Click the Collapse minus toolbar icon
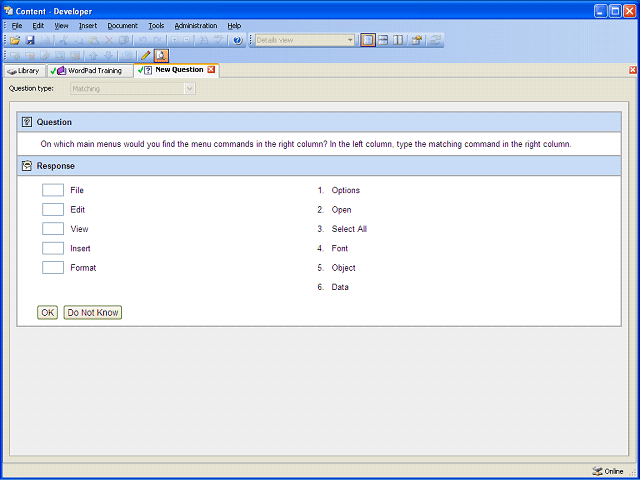The image size is (640, 480). (x=187, y=40)
